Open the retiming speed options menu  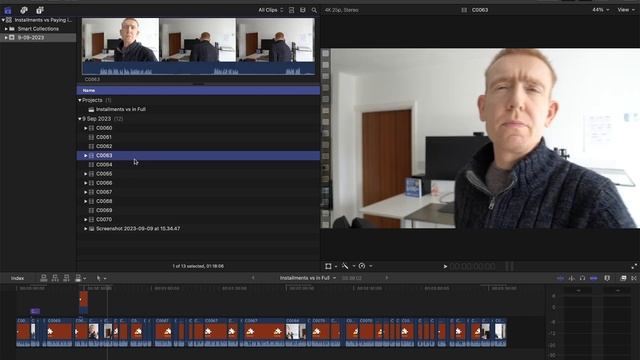[365, 266]
